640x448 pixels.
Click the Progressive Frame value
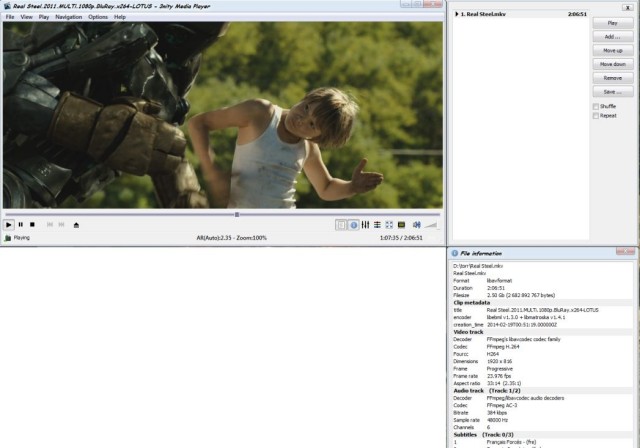click(x=500, y=369)
